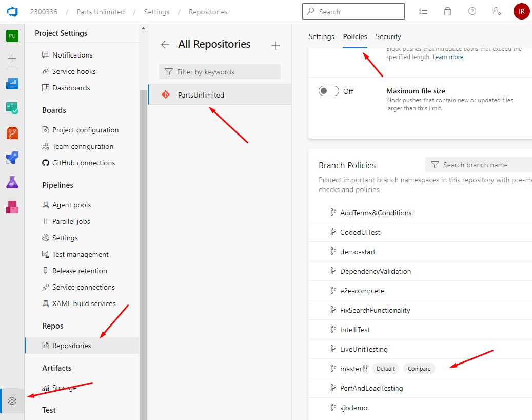Screen dimensions: 532x420
Task: Switch to the Settings tab
Action: pos(321,36)
